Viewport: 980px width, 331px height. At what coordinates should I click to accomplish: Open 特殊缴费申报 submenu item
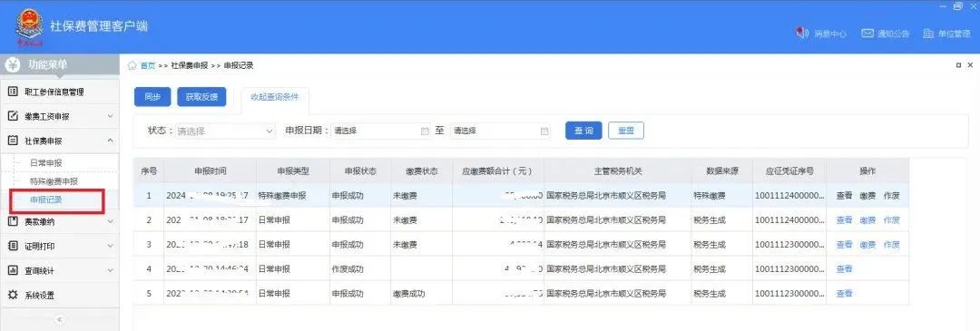click(54, 181)
